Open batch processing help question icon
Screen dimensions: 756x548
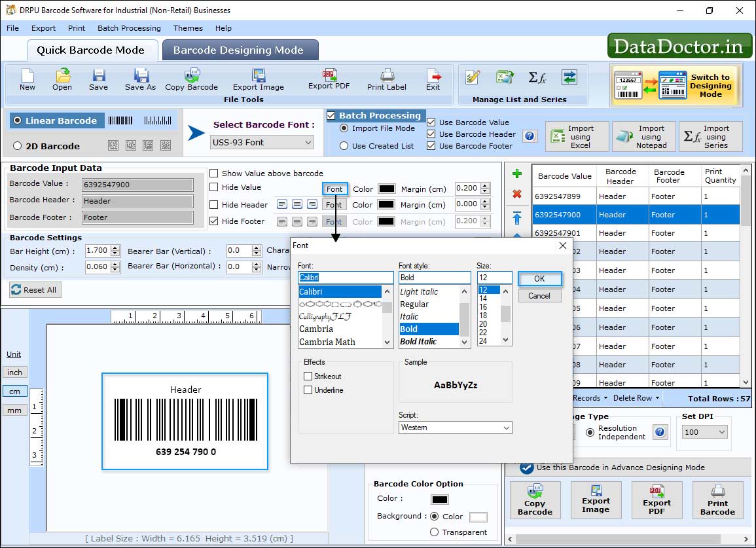coord(530,136)
